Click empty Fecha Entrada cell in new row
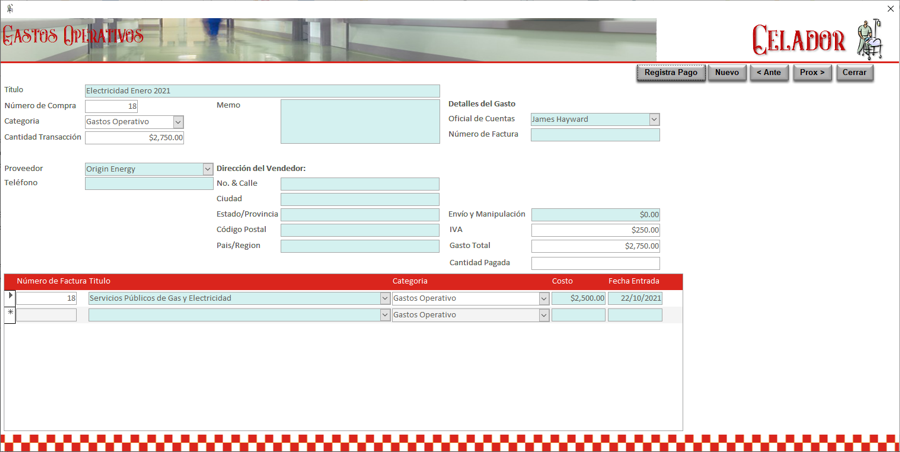900x452 pixels. click(x=635, y=315)
